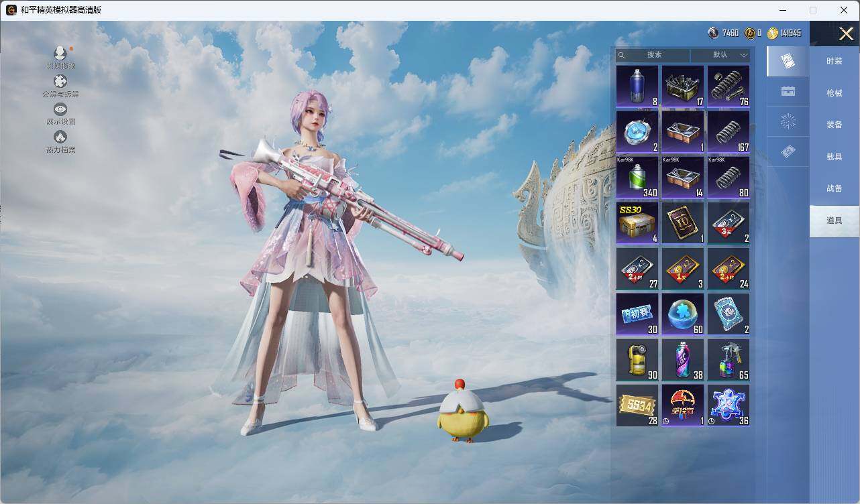860x504 pixels.
Task: Select the timed blue star badge, count 36
Action: coord(729,405)
